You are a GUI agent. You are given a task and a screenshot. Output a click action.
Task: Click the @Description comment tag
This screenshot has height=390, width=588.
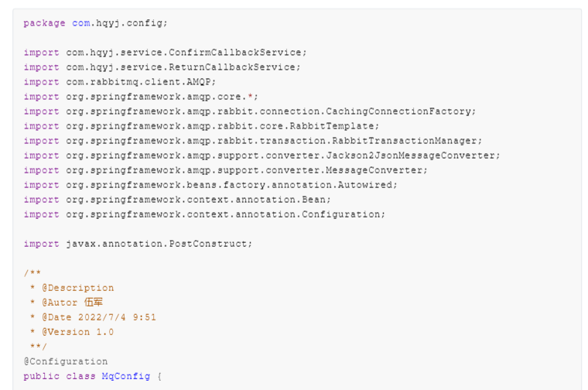pos(77,288)
